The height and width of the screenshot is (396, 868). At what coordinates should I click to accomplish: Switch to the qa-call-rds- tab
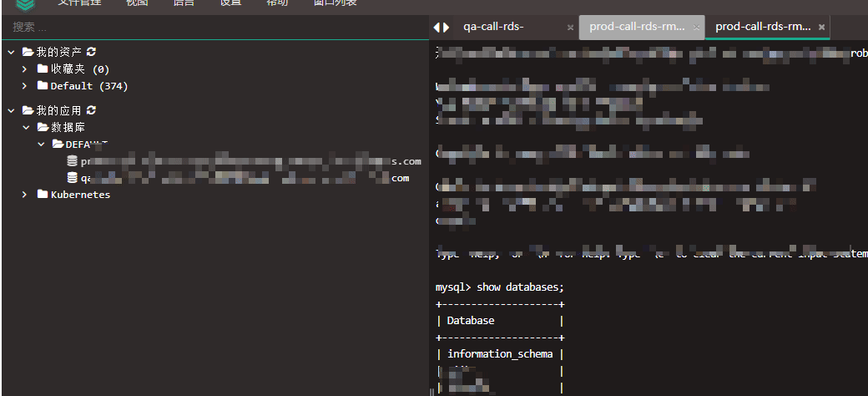click(493, 27)
